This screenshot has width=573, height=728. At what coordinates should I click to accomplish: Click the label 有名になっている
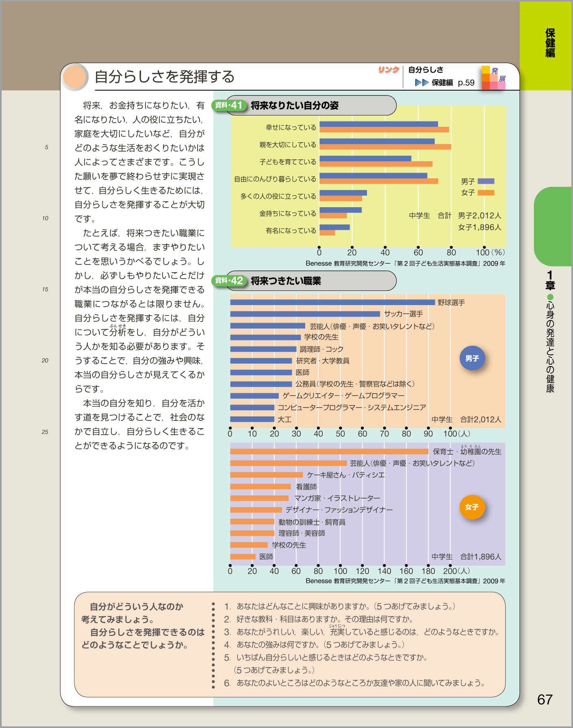click(x=291, y=230)
